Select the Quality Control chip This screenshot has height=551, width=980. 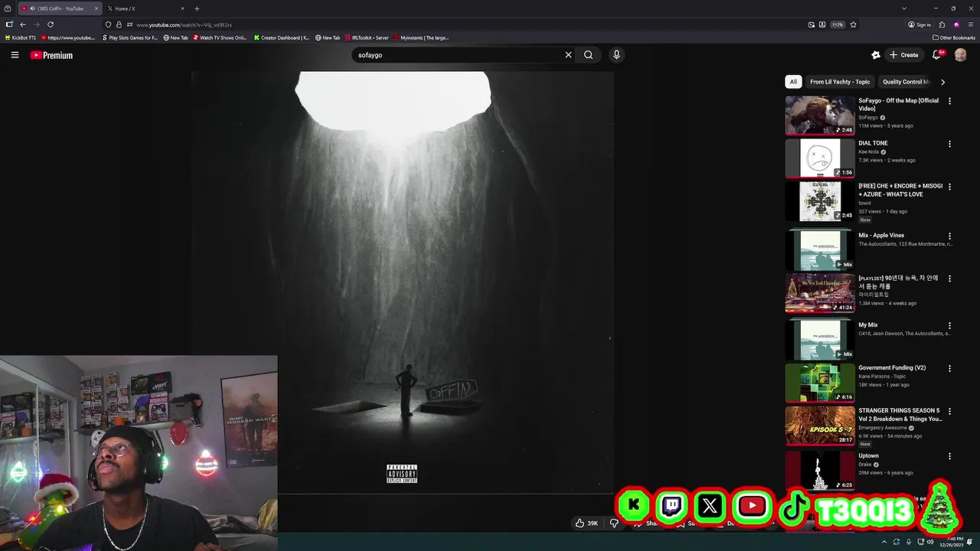(905, 82)
